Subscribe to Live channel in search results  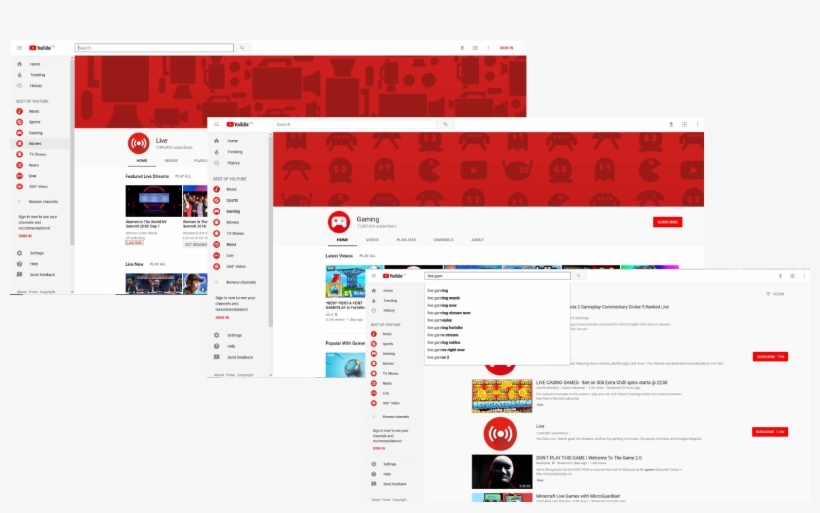pyautogui.click(x=770, y=432)
